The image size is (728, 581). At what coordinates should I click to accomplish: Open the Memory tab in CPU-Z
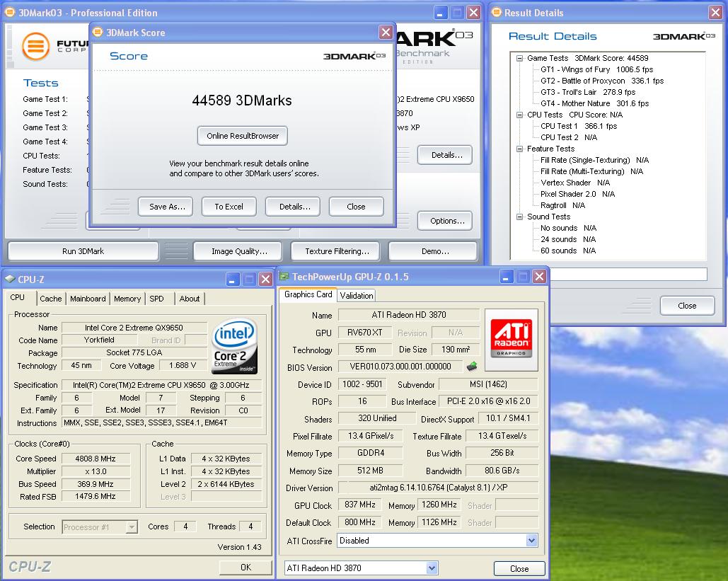pos(127,299)
